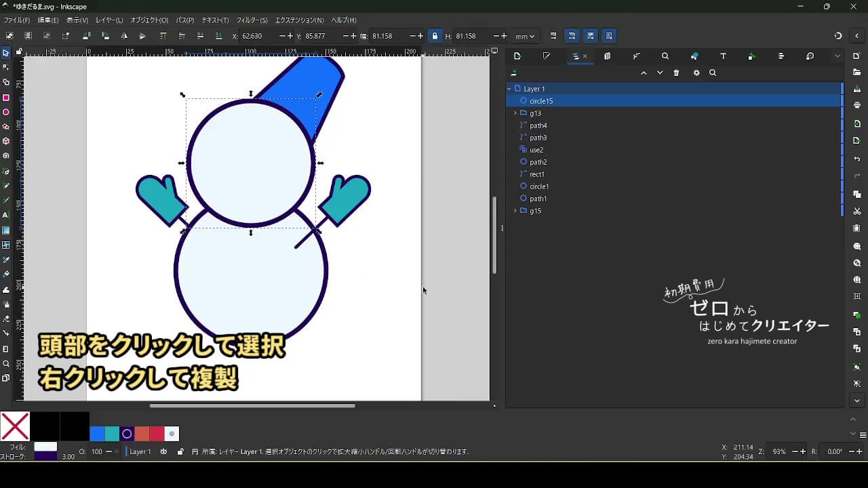Open the パス(P) menu
868x488 pixels.
pyautogui.click(x=184, y=20)
